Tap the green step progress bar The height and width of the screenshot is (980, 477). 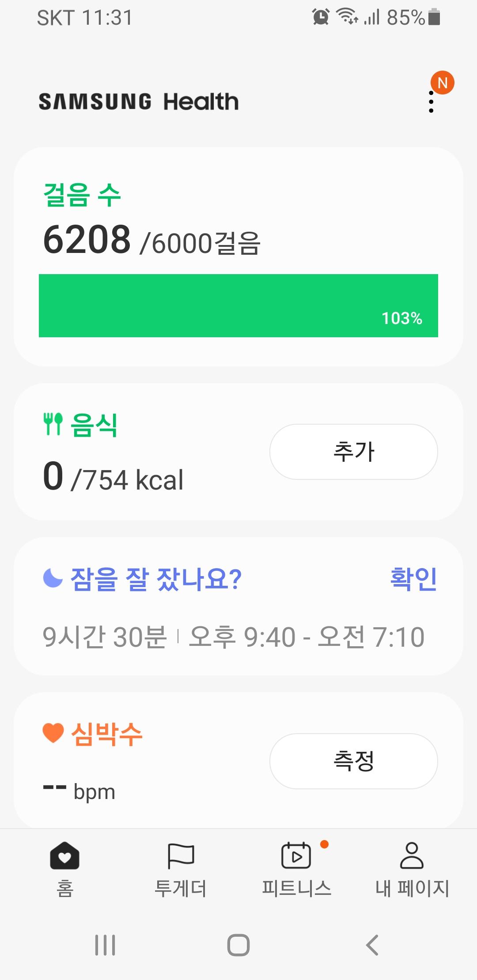point(238,305)
